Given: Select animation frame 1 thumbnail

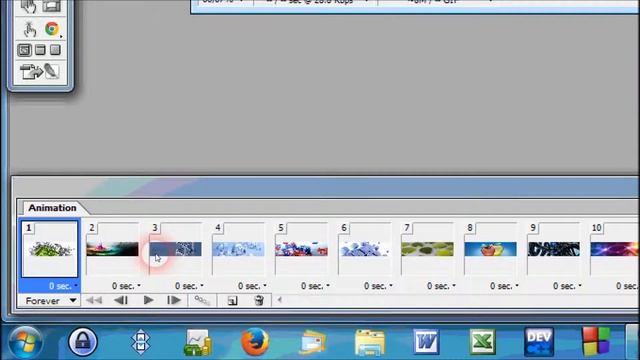Looking at the screenshot, I should [x=50, y=249].
